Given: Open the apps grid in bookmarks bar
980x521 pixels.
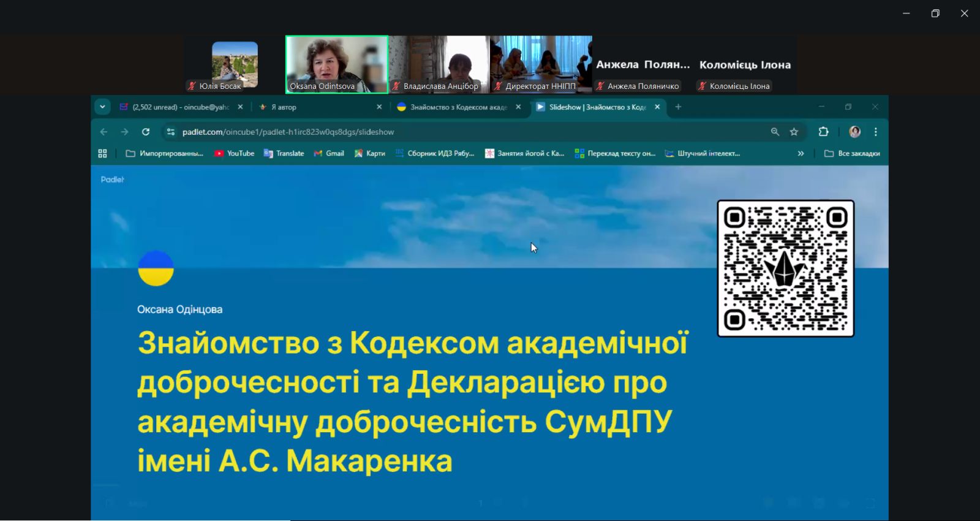Looking at the screenshot, I should 102,154.
